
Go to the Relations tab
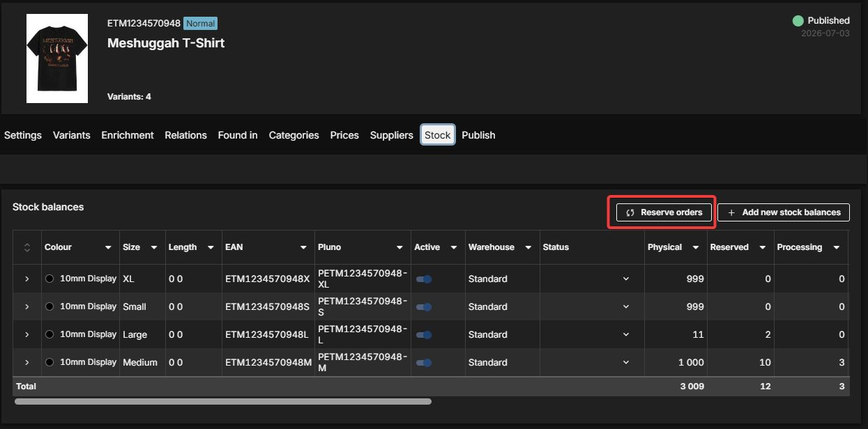coord(186,135)
